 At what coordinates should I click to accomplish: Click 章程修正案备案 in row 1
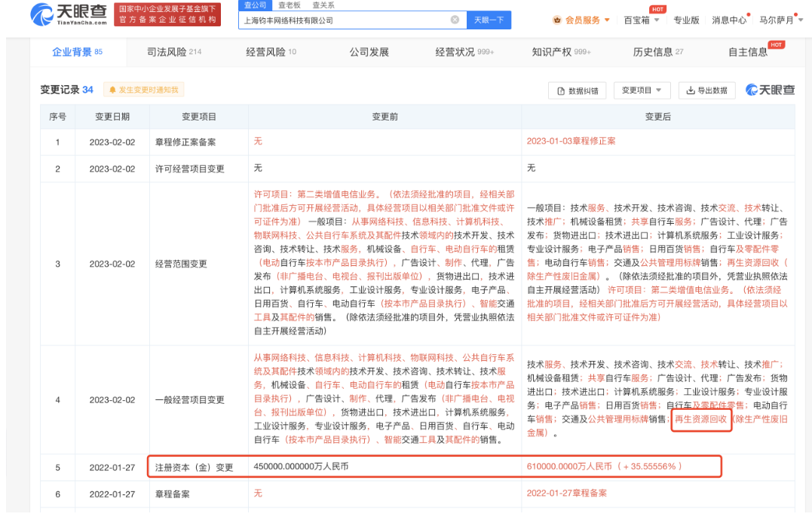tap(185, 142)
